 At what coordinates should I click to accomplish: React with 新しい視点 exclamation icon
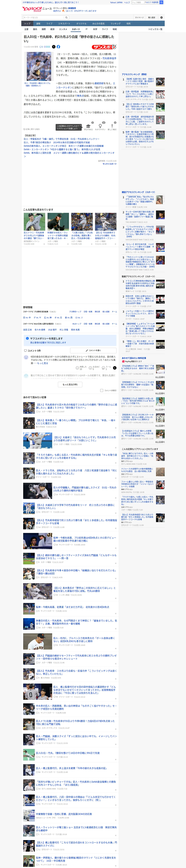pos(112,126)
